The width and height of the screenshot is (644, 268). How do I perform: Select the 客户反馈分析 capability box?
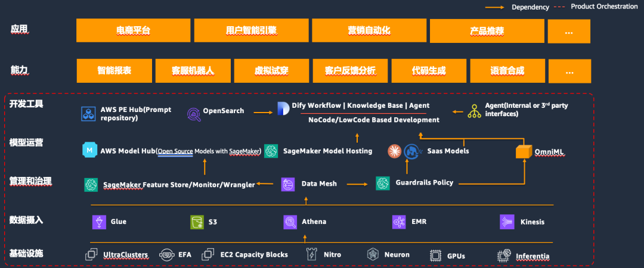click(351, 71)
